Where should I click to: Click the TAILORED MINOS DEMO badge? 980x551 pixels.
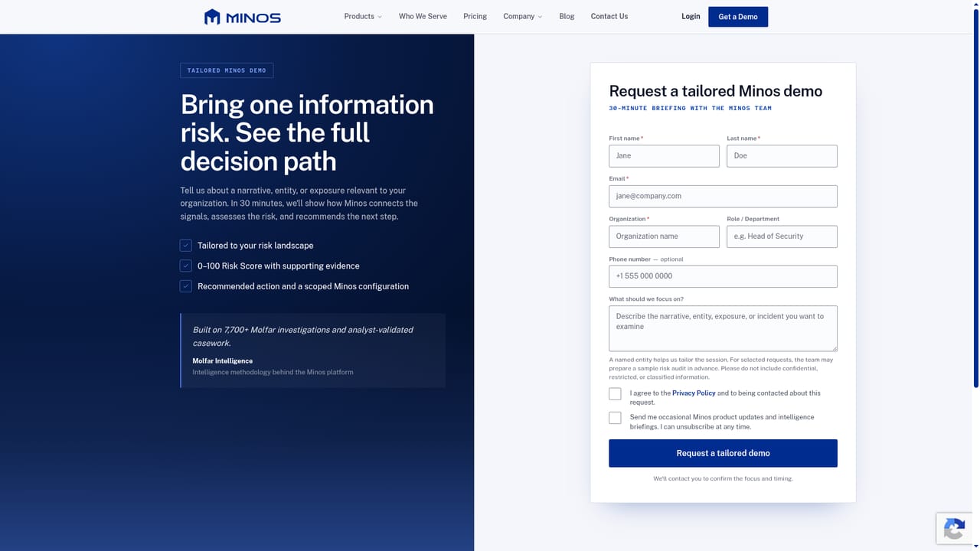(x=227, y=70)
